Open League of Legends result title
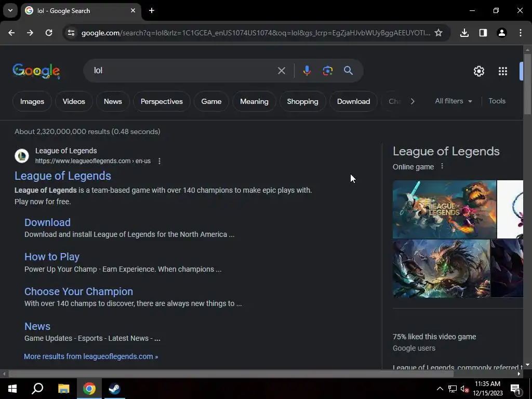Viewport: 532px width, 399px height. click(x=63, y=176)
